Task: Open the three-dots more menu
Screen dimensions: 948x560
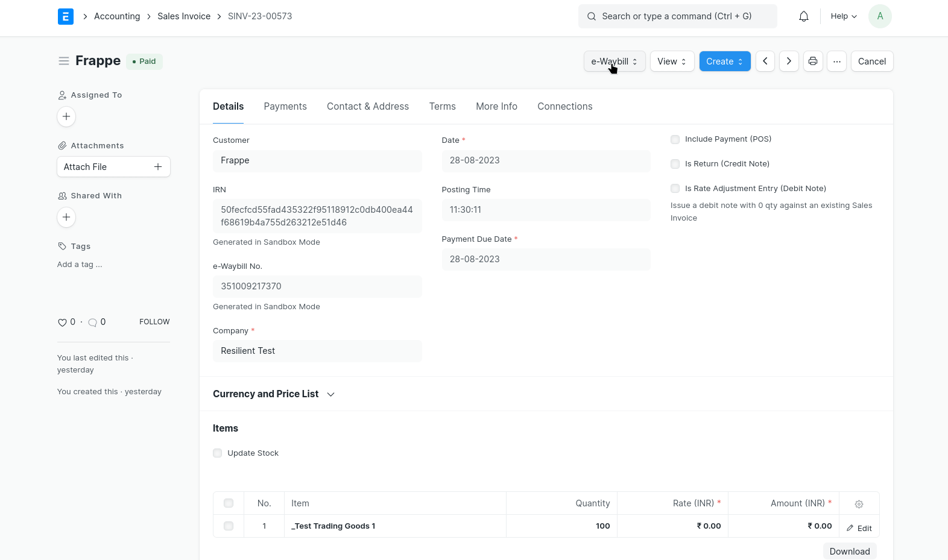Action: (x=837, y=61)
